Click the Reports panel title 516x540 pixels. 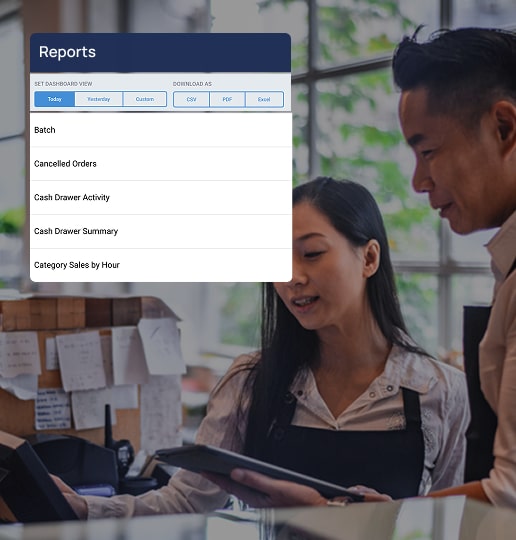point(67,52)
